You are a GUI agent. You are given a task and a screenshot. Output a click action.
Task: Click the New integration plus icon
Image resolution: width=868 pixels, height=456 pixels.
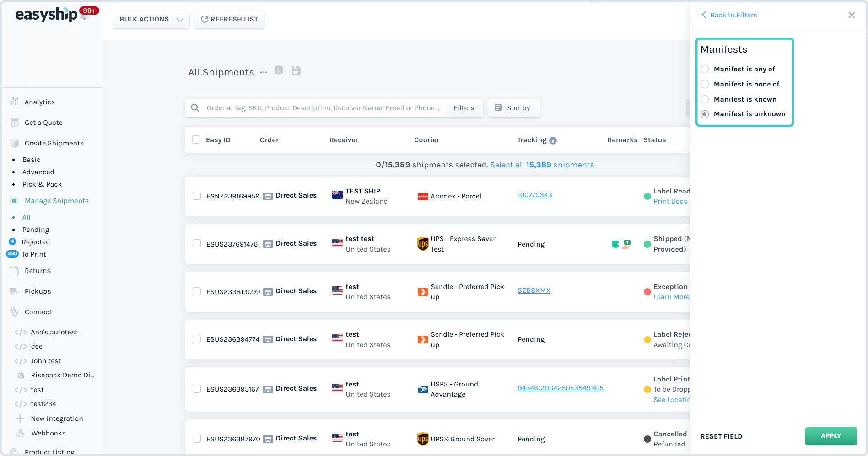click(x=20, y=418)
